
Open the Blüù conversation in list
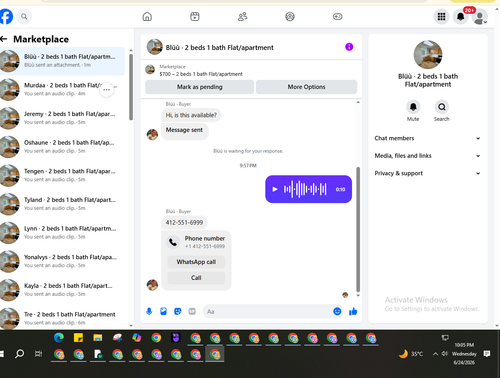pyautogui.click(x=62, y=61)
